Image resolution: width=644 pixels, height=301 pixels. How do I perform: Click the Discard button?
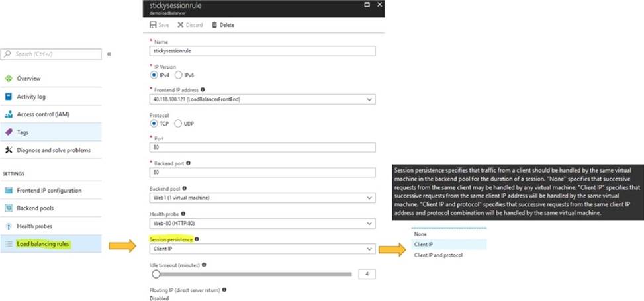click(x=190, y=25)
